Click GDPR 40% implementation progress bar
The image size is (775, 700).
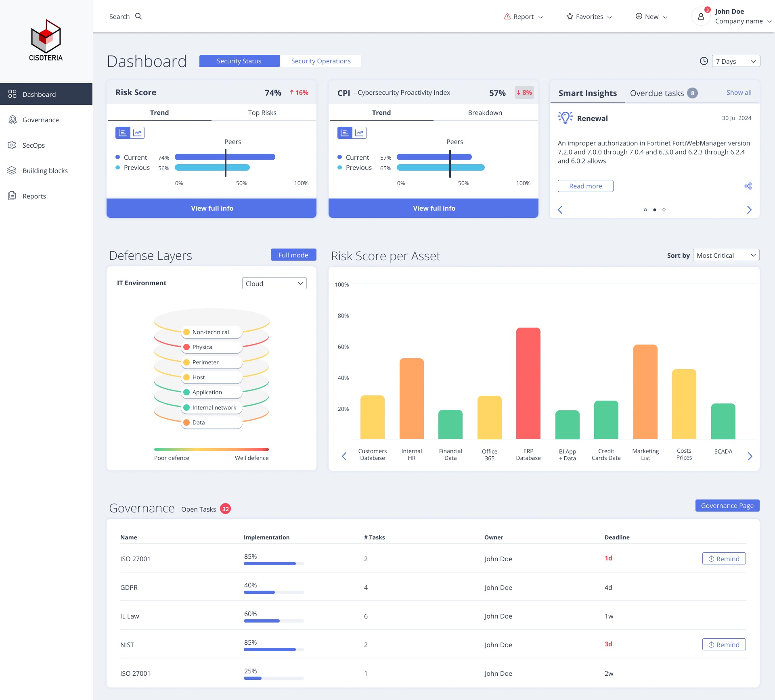[274, 592]
